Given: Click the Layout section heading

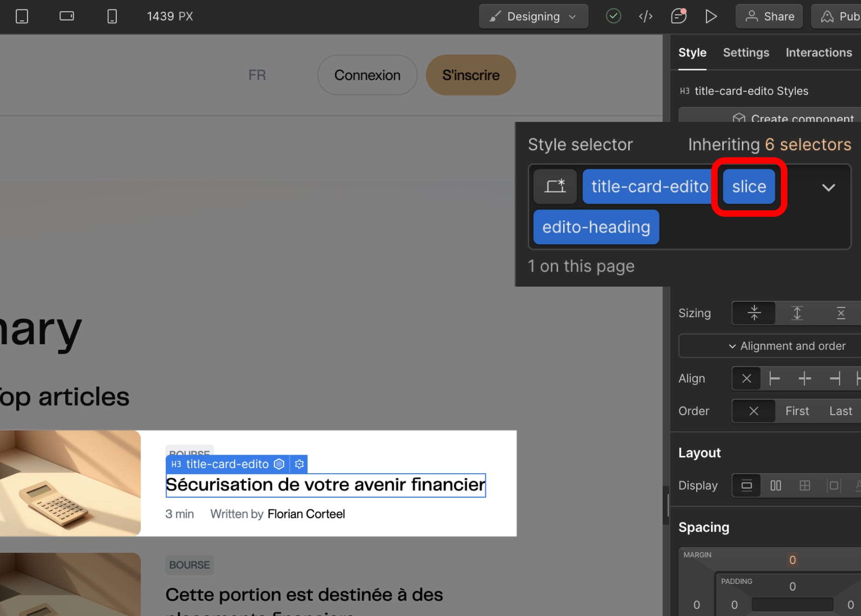Looking at the screenshot, I should (x=699, y=453).
